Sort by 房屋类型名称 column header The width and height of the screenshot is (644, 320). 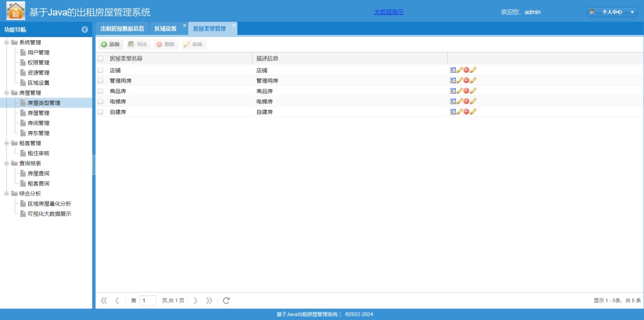click(x=126, y=59)
